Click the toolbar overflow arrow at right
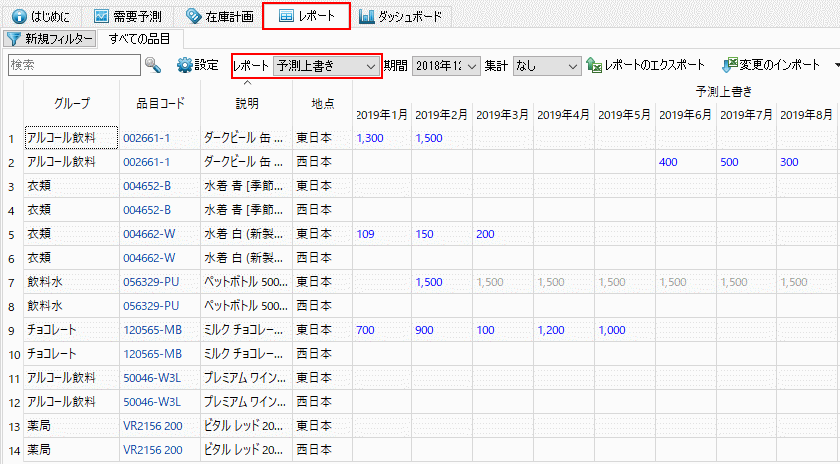Screen dimensions: 840x464 pos(835,66)
